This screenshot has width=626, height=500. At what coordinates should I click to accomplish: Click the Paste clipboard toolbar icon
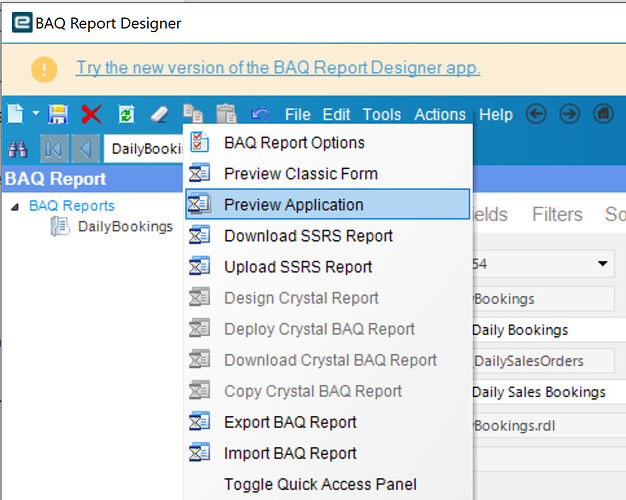tap(226, 114)
